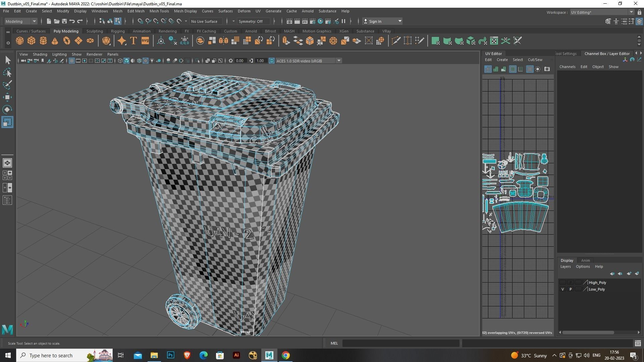644x362 pixels.
Task: Open the Mesh Tools menu
Action: pos(159,11)
